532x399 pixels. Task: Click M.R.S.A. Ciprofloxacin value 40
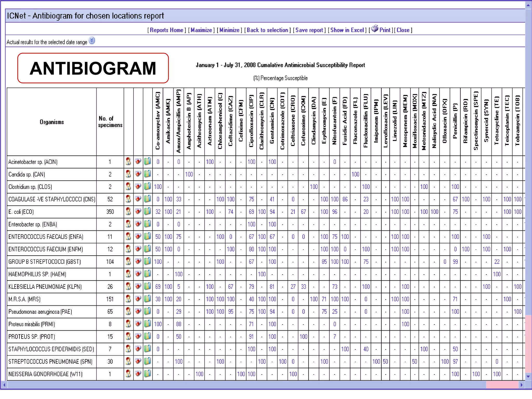click(x=251, y=299)
